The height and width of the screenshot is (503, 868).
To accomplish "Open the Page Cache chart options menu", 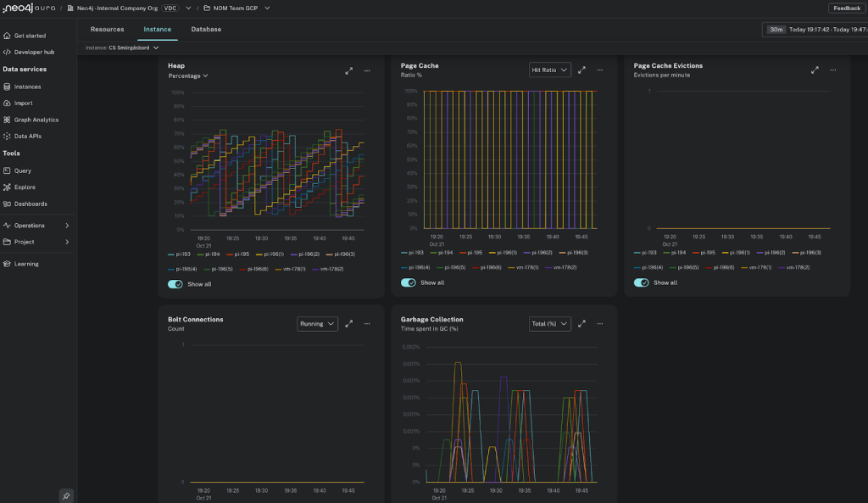I will 600,70.
